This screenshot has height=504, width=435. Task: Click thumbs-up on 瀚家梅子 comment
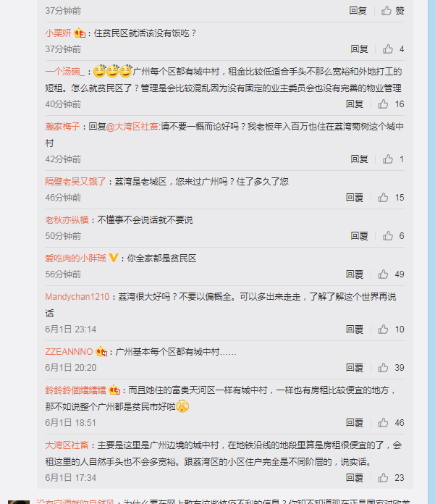388,159
